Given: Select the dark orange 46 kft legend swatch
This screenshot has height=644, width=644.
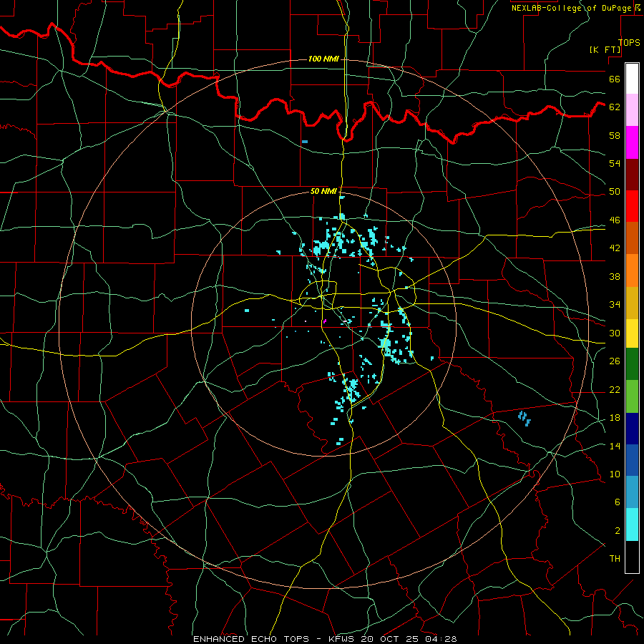Looking at the screenshot, I should (632, 238).
